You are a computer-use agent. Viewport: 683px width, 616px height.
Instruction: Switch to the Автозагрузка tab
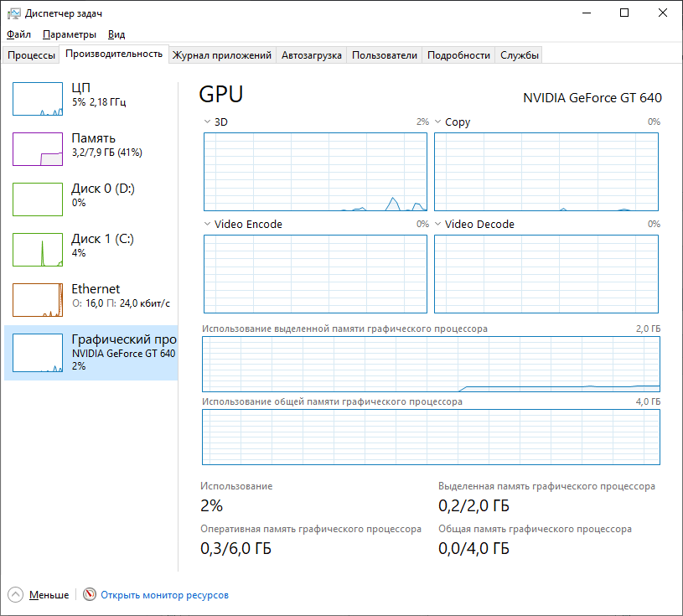click(312, 55)
